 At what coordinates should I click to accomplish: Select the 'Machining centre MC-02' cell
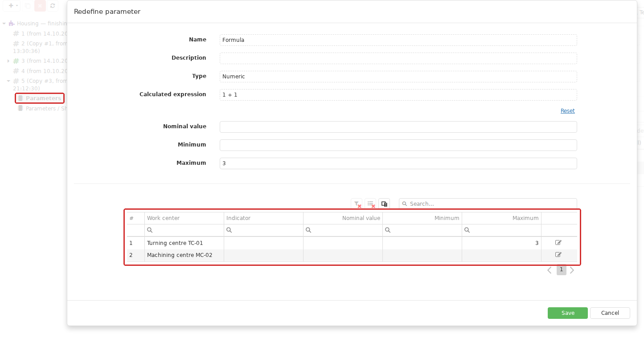(x=184, y=255)
